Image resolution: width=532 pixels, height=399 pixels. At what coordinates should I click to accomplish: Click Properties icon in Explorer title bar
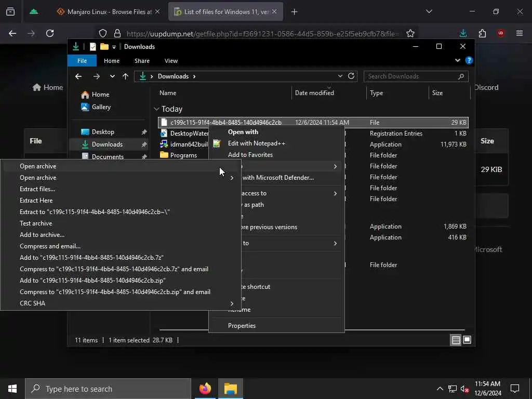pyautogui.click(x=92, y=46)
